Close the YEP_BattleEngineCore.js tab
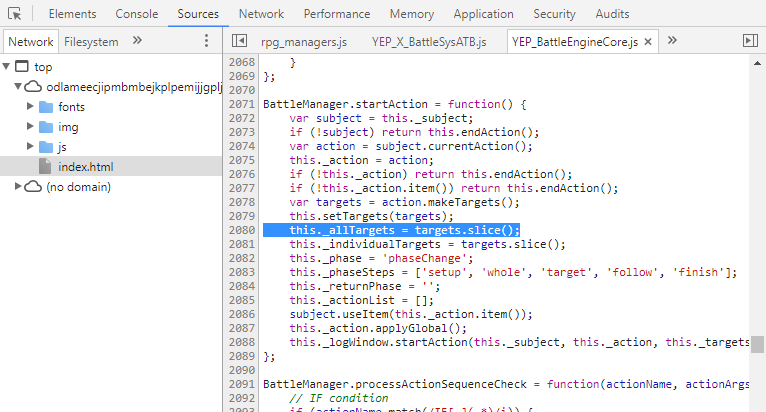 coord(648,42)
